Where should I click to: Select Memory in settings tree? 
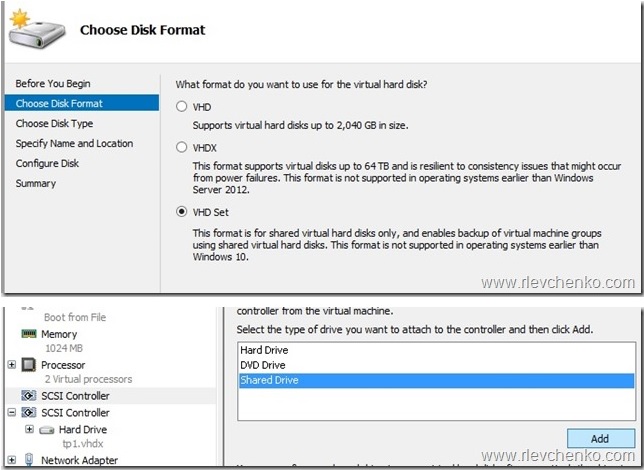(x=59, y=334)
